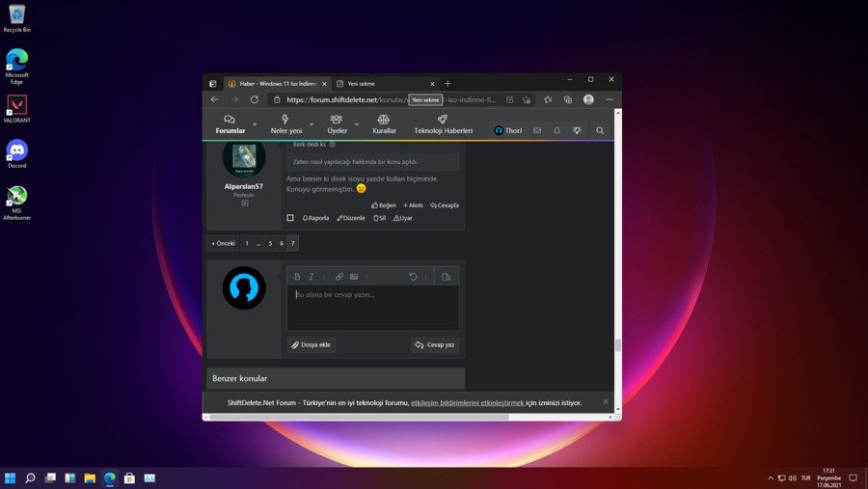Insert a link using the editor

pyautogui.click(x=339, y=277)
